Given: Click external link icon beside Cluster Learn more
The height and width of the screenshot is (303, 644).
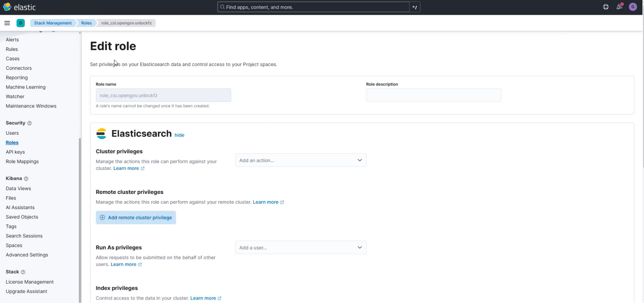Looking at the screenshot, I should [142, 168].
